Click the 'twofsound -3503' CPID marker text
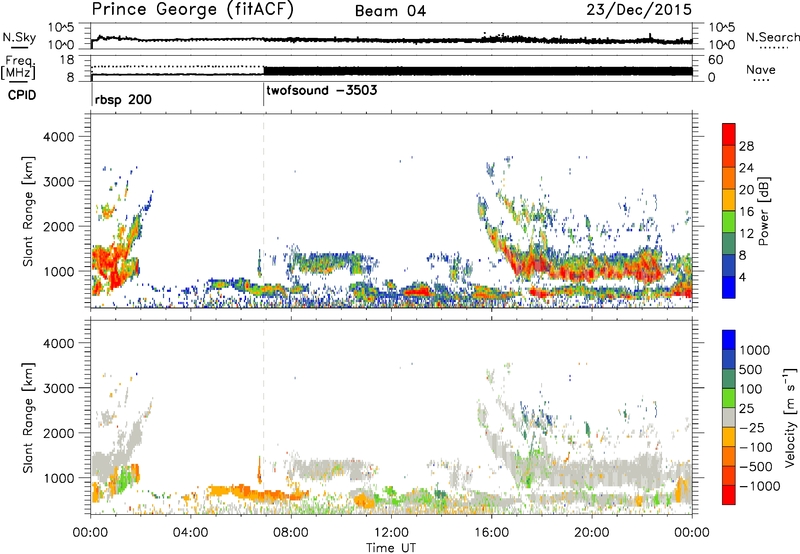800x554 pixels. 321,91
